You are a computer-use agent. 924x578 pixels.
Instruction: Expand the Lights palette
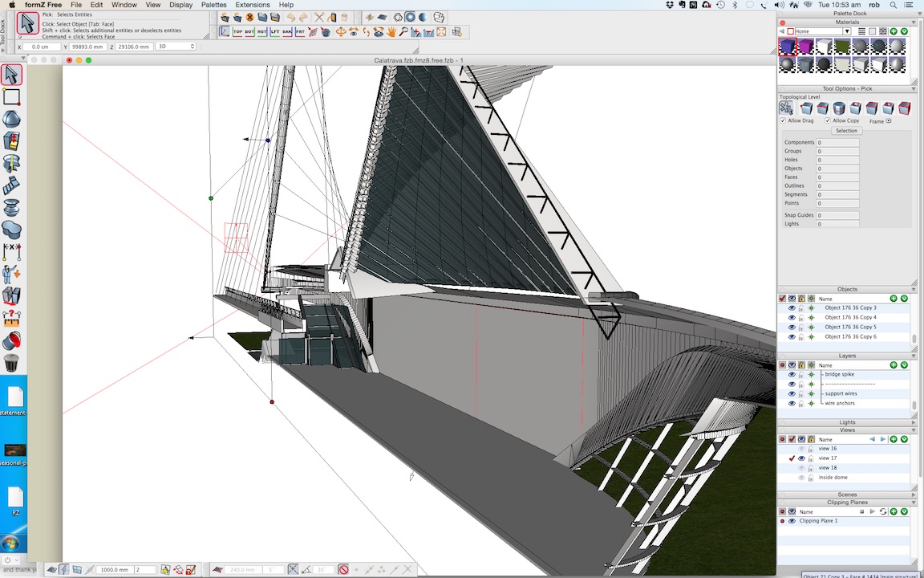[x=914, y=422]
